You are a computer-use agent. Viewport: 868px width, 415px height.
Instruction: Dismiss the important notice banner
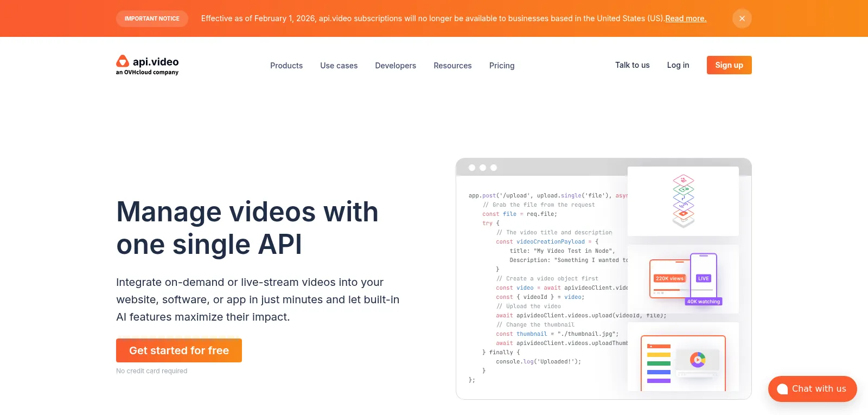[x=742, y=18]
